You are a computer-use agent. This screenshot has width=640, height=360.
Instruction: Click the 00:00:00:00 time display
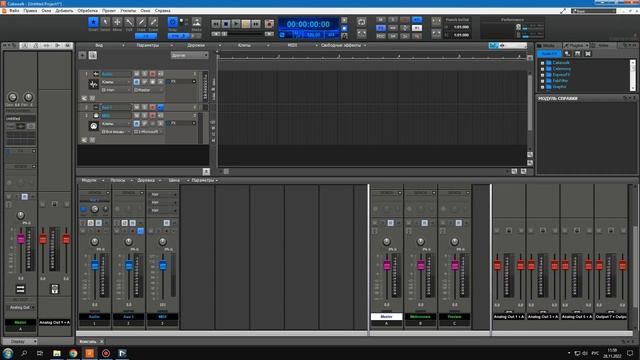308,24
